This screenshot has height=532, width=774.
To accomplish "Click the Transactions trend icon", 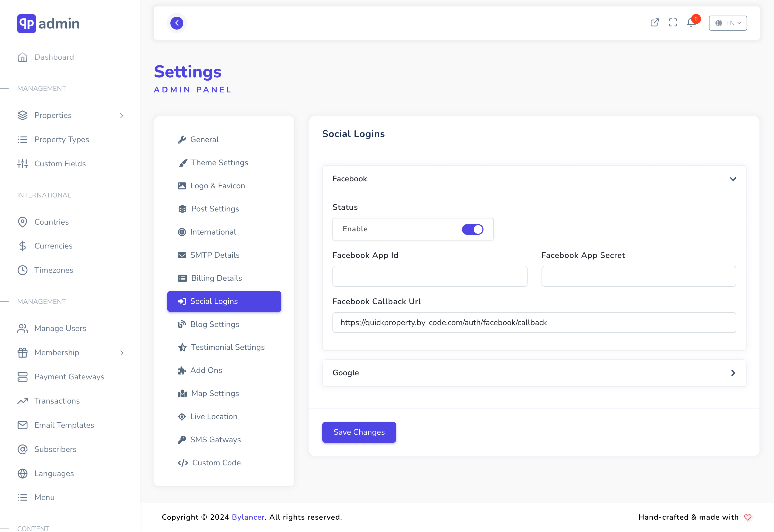I will pos(22,401).
